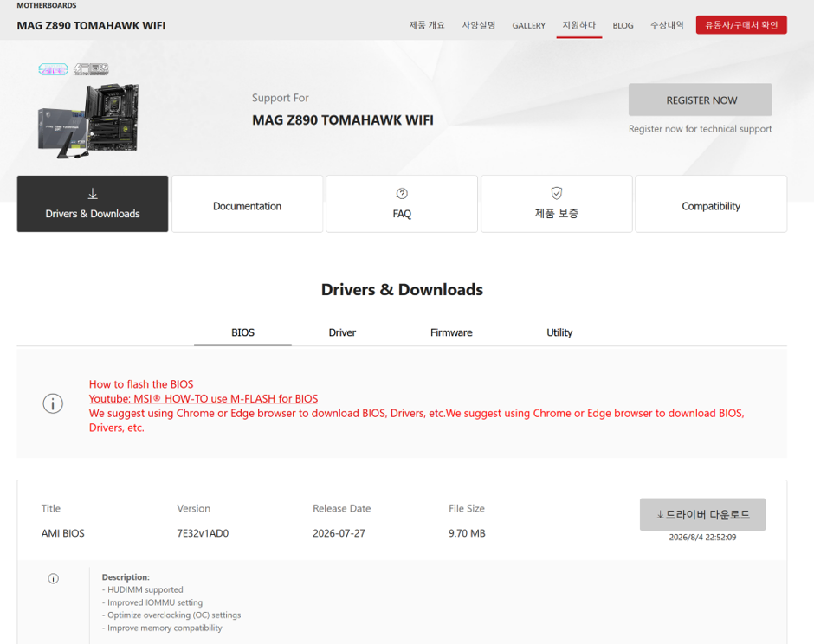Click the Version column header
This screenshot has width=814, height=644.
(194, 509)
